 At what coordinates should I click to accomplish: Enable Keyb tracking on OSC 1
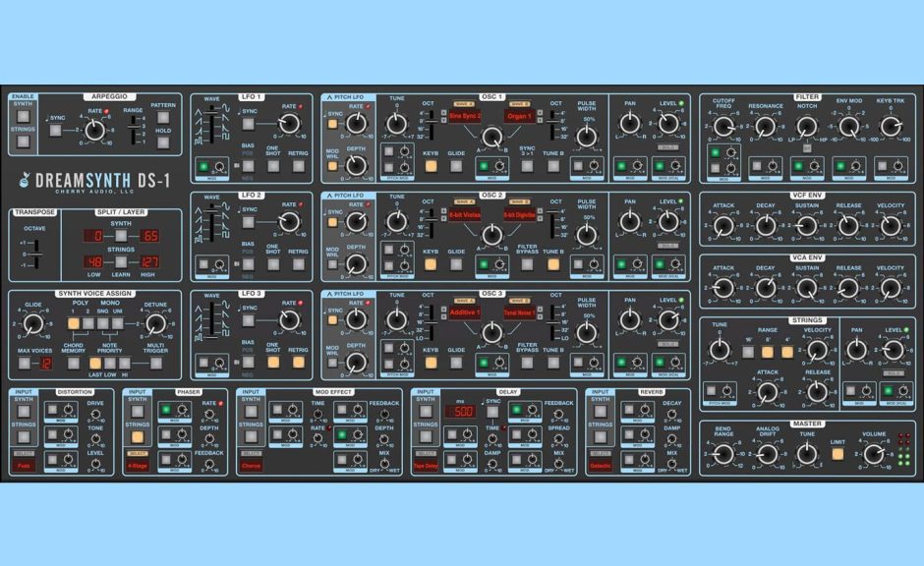(431, 164)
